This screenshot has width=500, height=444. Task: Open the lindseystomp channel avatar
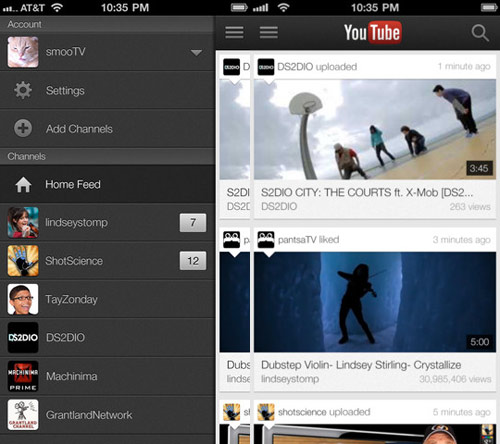[x=23, y=222]
